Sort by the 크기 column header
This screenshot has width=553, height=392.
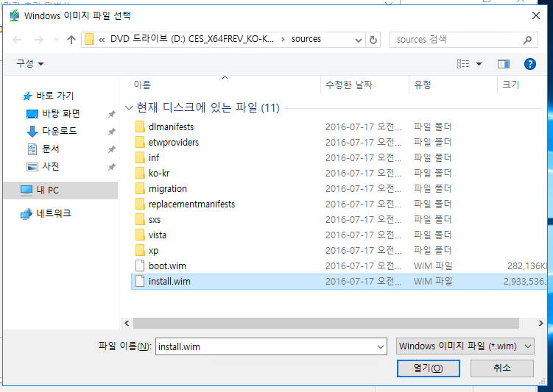coord(522,85)
